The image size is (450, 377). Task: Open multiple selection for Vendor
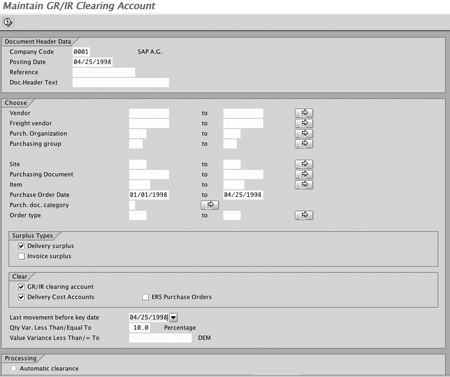pyautogui.click(x=304, y=113)
